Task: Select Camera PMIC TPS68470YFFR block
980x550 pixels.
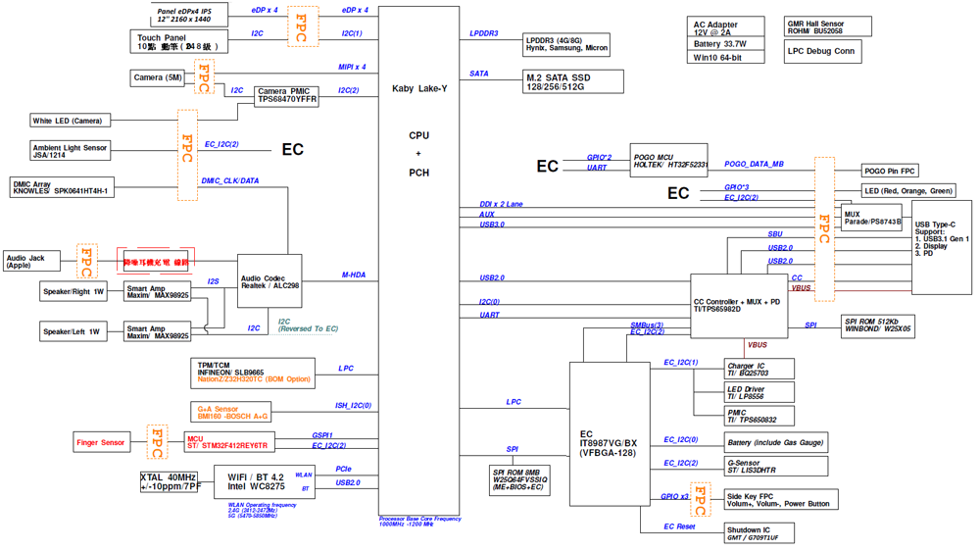Action: point(287,96)
